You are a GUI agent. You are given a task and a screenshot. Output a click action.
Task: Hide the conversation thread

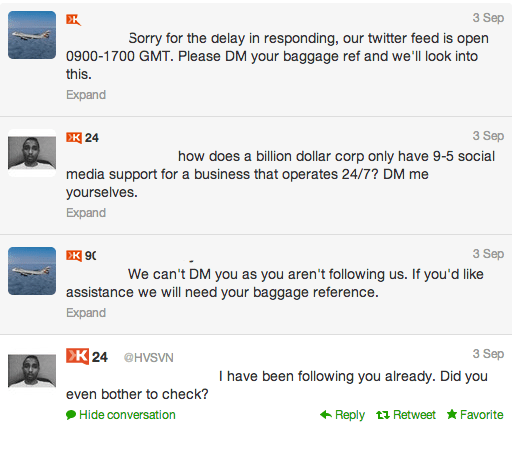127,415
